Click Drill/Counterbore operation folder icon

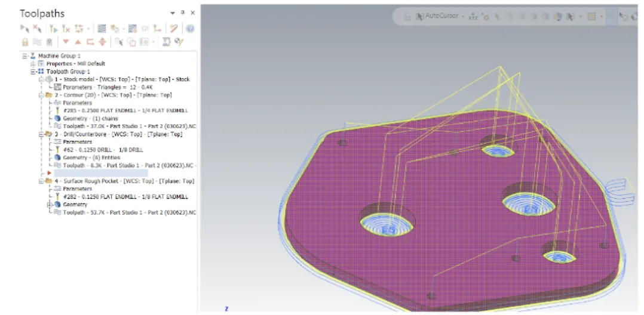tap(49, 134)
